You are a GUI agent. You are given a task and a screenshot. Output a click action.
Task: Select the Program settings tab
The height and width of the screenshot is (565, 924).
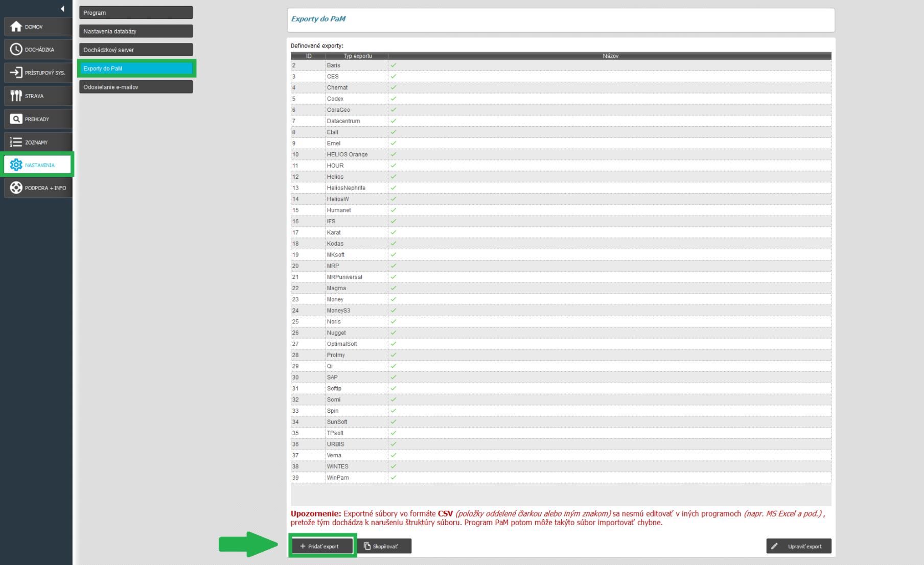coord(136,13)
